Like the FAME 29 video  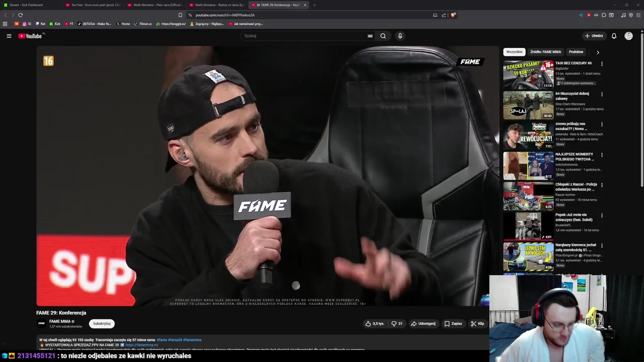point(375,324)
